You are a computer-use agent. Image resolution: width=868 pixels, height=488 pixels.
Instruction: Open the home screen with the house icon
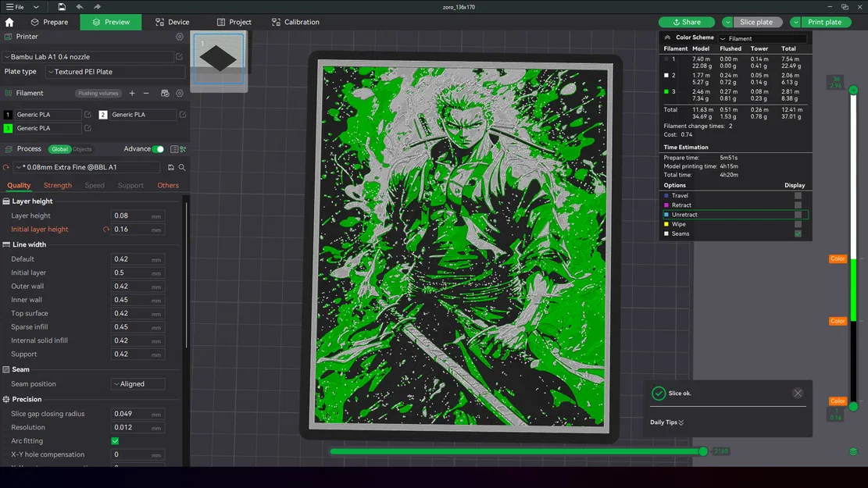[9, 22]
